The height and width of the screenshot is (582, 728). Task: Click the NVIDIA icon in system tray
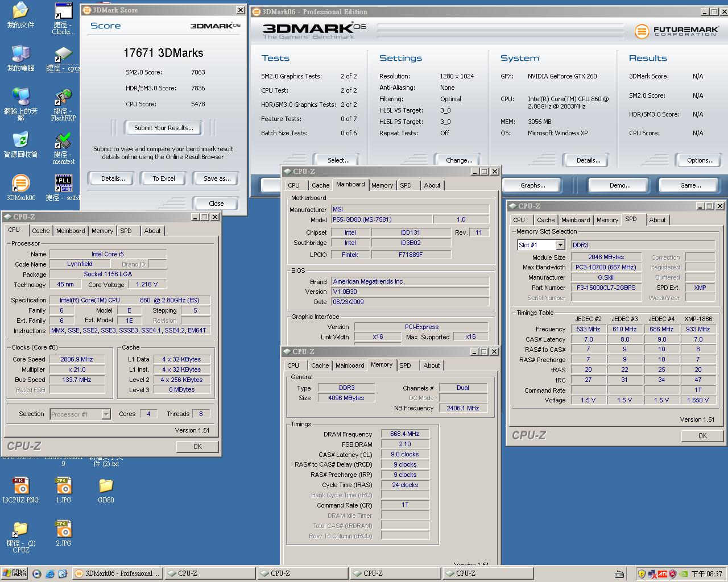[683, 574]
